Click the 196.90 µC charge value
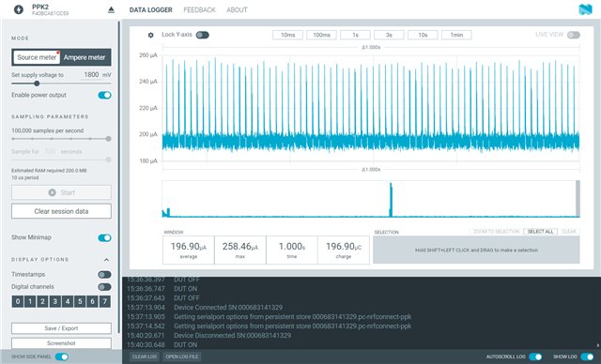This screenshot has height=364, width=601. pos(344,247)
